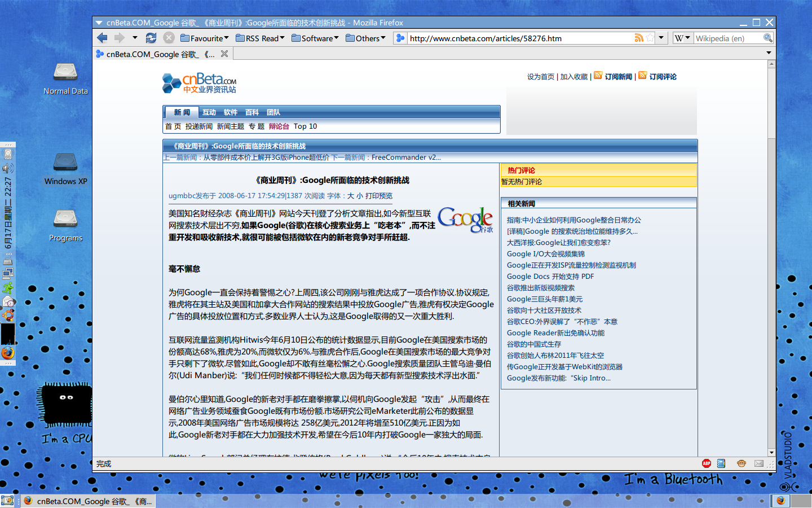Open the address bar history dropdown

662,38
